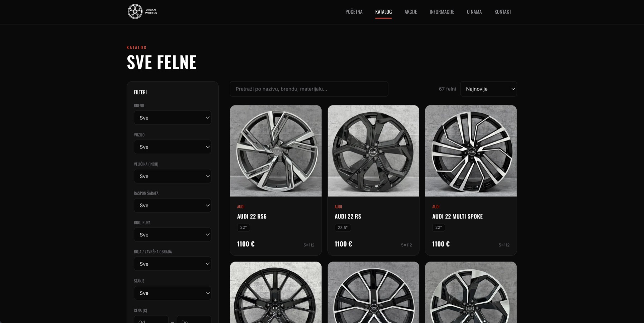
Task: Open Audi 22 Multi Spoke wheel photo
Action: pos(471,151)
